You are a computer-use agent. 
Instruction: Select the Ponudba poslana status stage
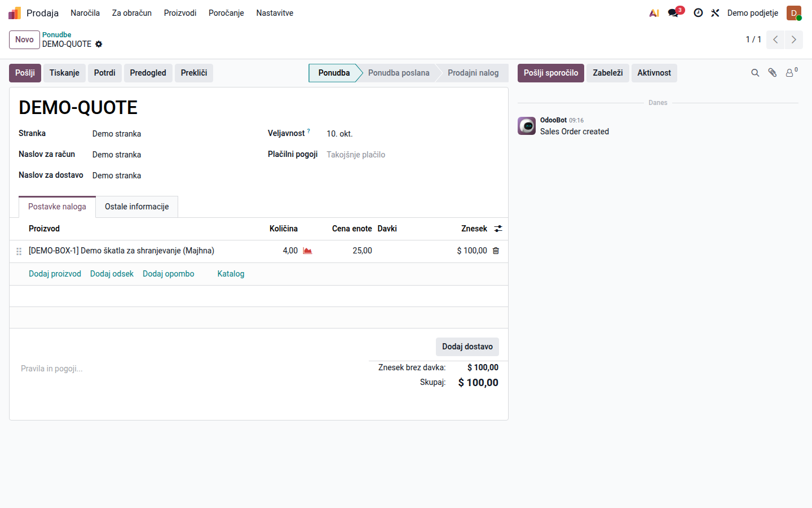point(399,73)
